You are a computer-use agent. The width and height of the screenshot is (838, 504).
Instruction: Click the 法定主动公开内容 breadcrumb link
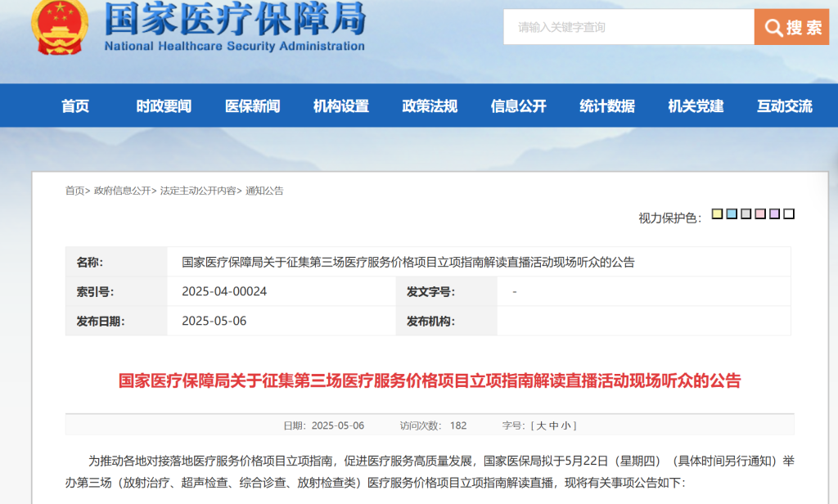198,191
